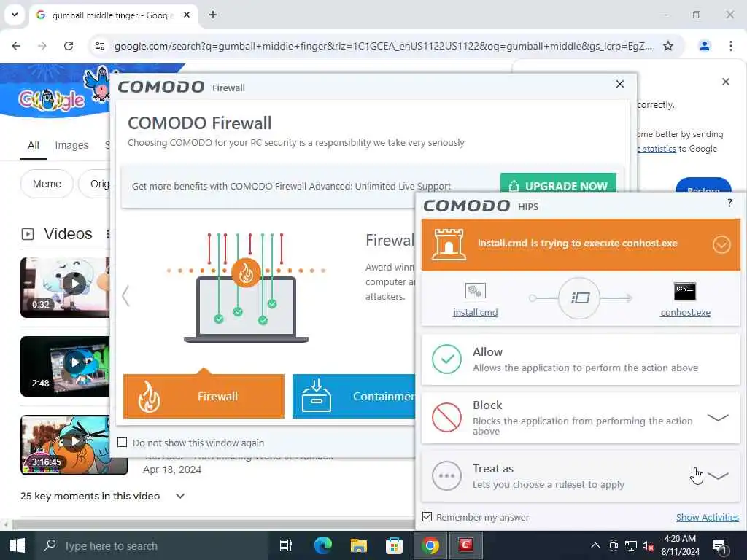This screenshot has height=560, width=747.
Task: Select the blue Containment tab
Action: click(x=354, y=396)
